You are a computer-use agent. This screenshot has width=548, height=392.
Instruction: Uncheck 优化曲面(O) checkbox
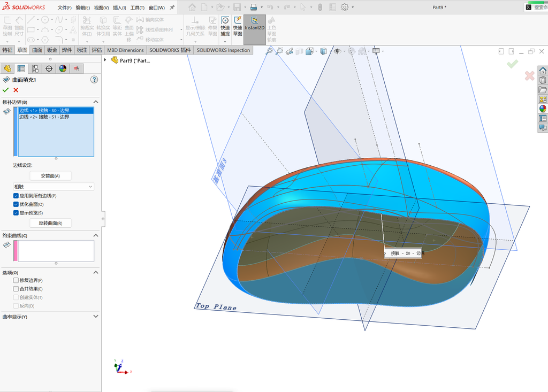16,204
